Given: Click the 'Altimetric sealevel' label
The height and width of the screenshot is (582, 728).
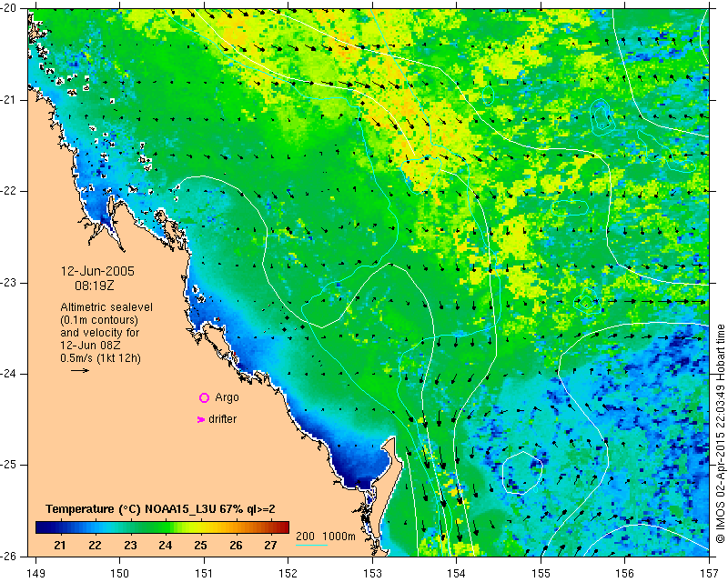Looking at the screenshot, I should point(106,307).
